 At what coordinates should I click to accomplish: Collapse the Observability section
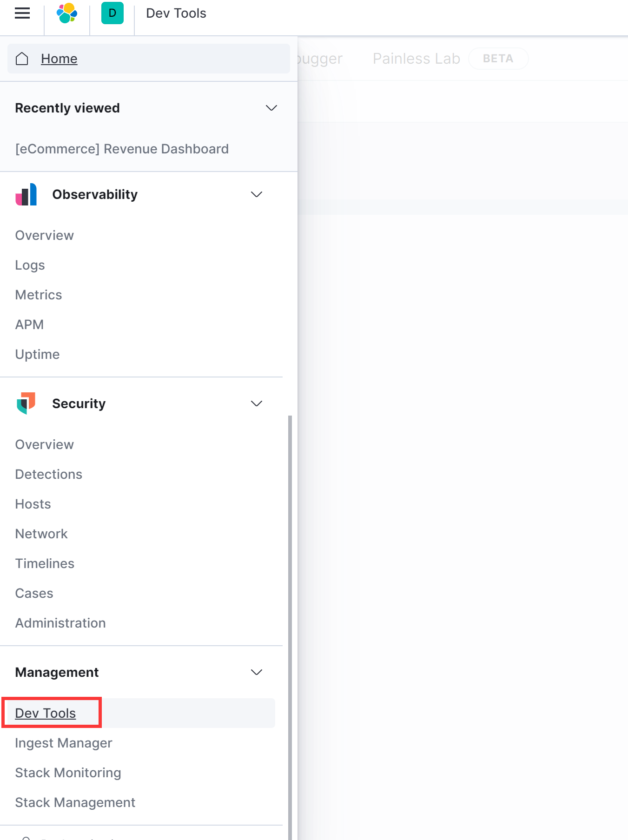pyautogui.click(x=256, y=194)
